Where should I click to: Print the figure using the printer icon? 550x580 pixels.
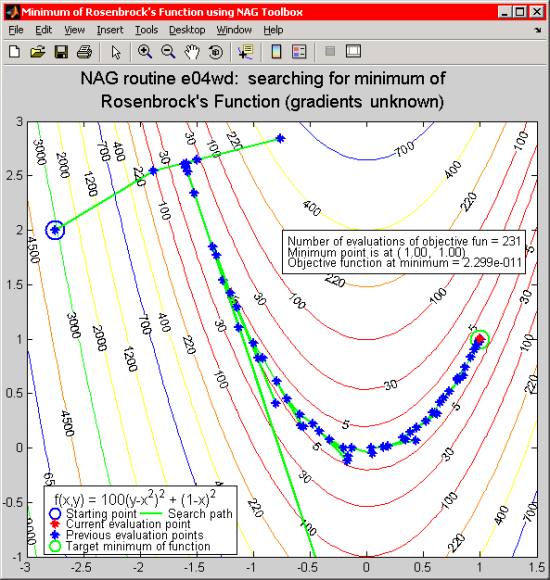[84, 51]
